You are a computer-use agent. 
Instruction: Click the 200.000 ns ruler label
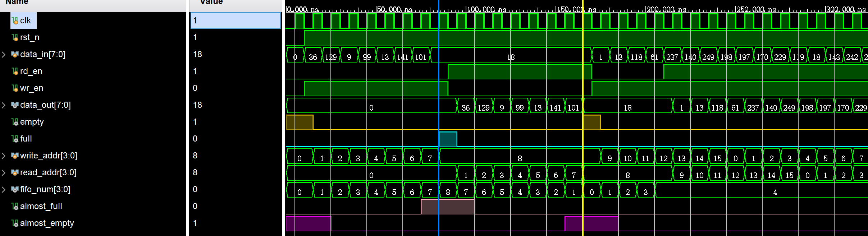coord(666,9)
